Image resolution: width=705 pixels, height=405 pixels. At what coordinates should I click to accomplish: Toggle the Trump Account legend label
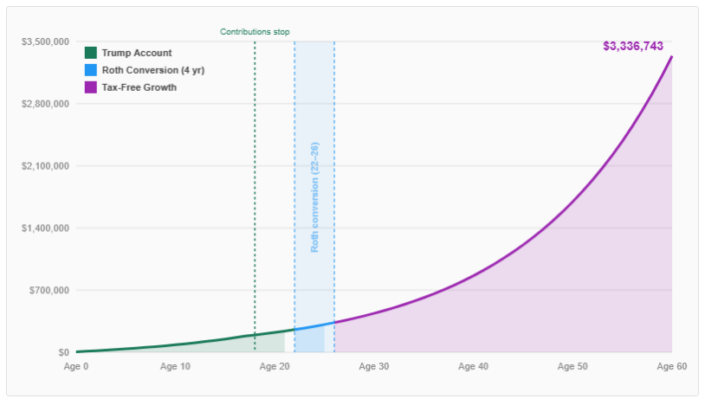136,52
